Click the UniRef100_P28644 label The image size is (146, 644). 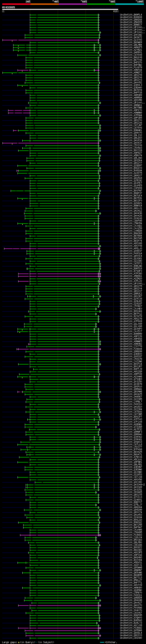click(131, 349)
